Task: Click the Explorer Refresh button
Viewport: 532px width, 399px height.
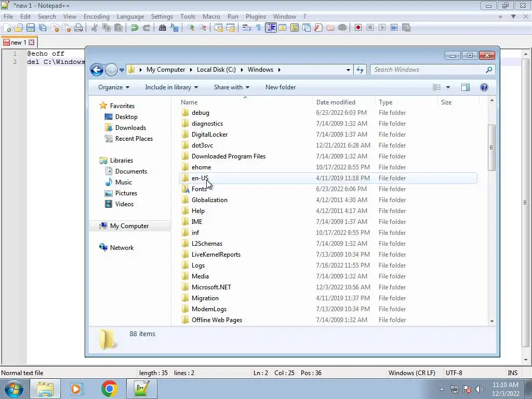Action: (x=360, y=70)
